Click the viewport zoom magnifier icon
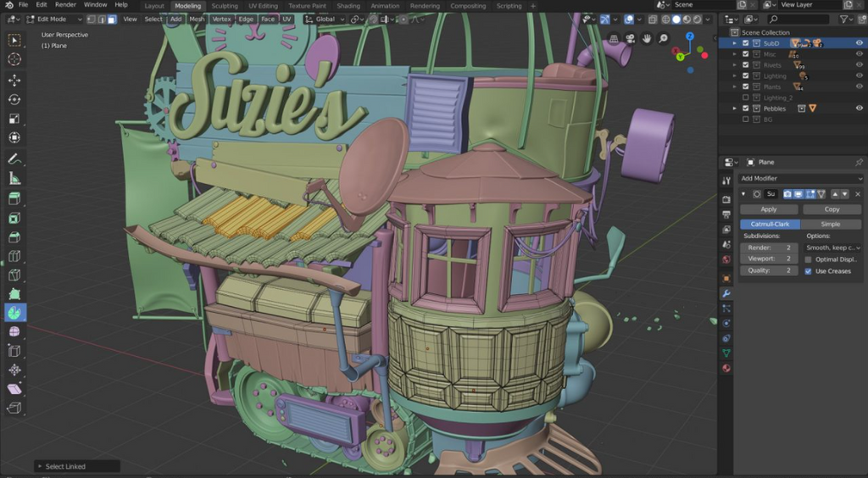 (x=663, y=39)
